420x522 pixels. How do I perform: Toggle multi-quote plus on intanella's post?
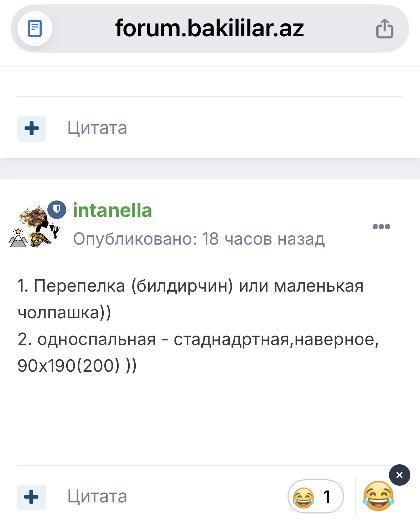click(32, 497)
